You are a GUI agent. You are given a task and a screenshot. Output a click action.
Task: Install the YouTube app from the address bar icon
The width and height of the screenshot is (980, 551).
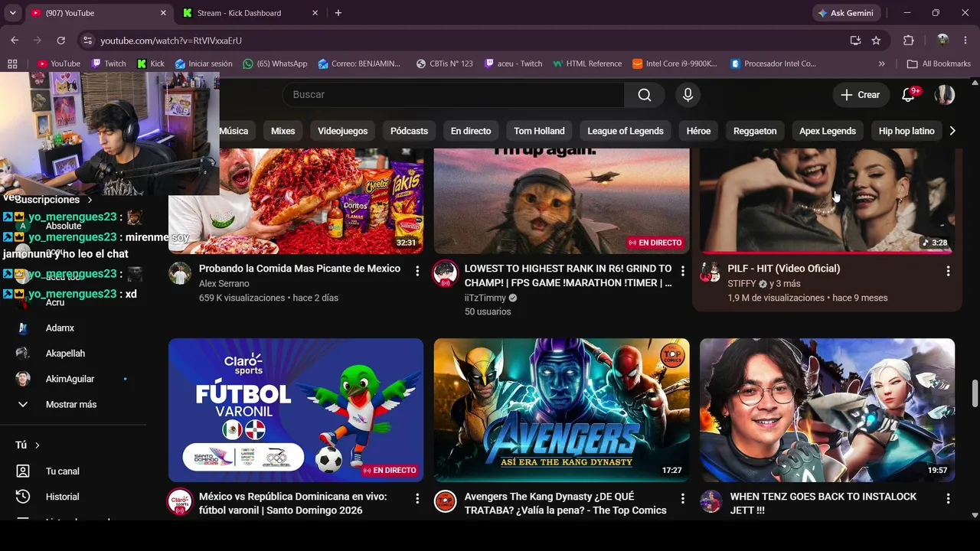(x=855, y=41)
